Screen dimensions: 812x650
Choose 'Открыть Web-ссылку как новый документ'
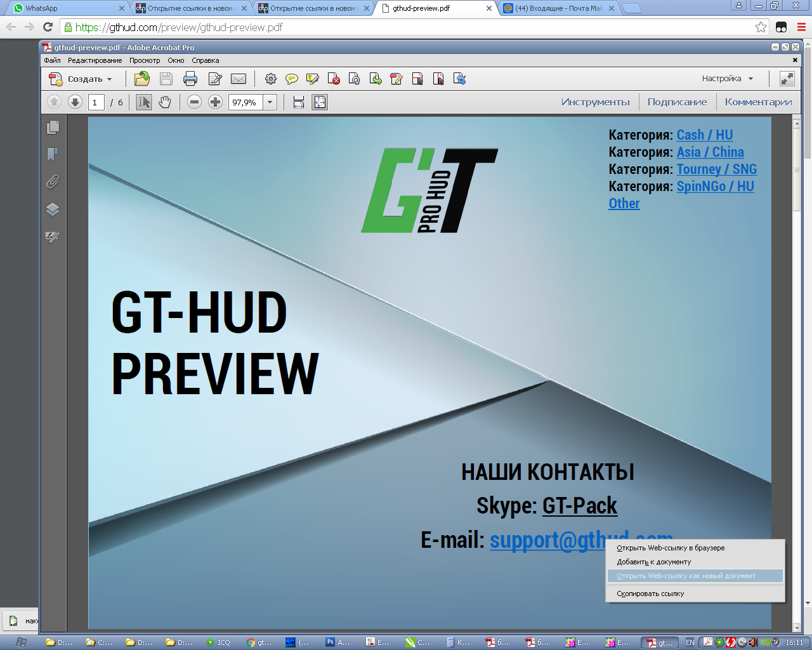(x=695, y=576)
